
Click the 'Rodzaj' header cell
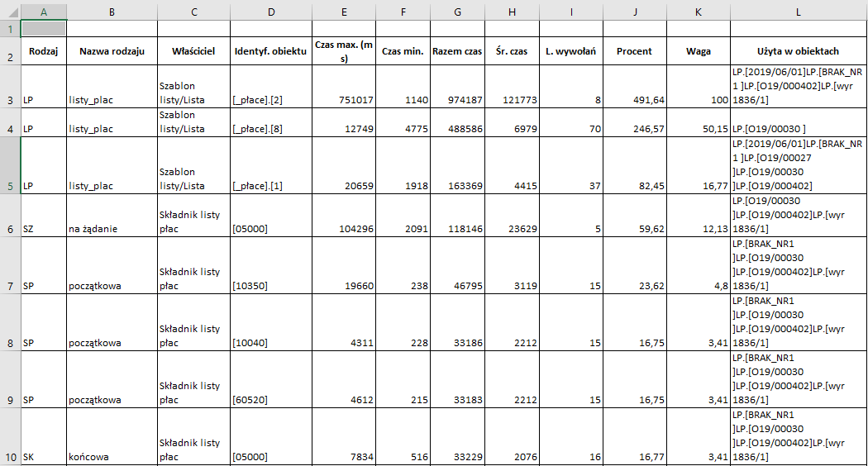click(x=44, y=51)
